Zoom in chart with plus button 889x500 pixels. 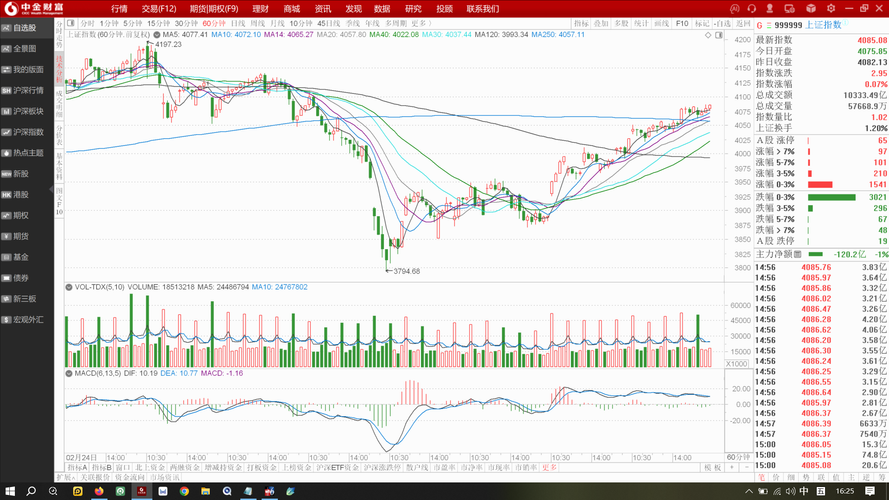pos(732,468)
